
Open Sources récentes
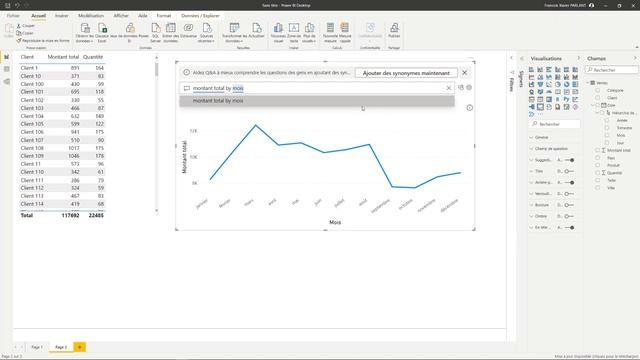pyautogui.click(x=207, y=33)
